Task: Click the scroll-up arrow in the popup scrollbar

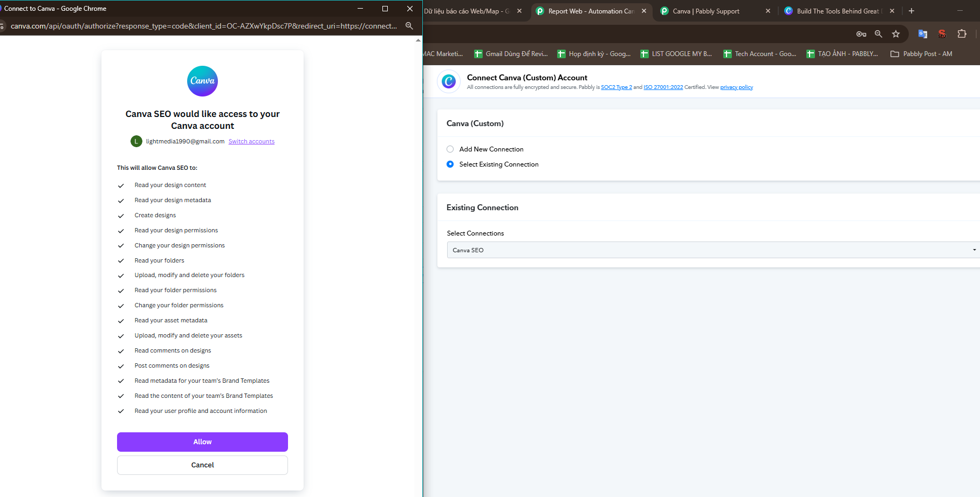Action: pyautogui.click(x=418, y=40)
